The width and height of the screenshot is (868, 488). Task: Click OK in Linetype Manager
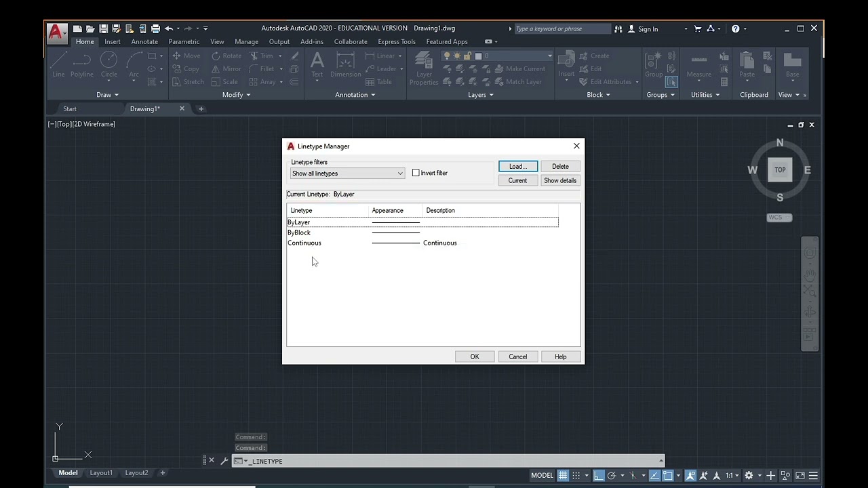[x=475, y=357]
